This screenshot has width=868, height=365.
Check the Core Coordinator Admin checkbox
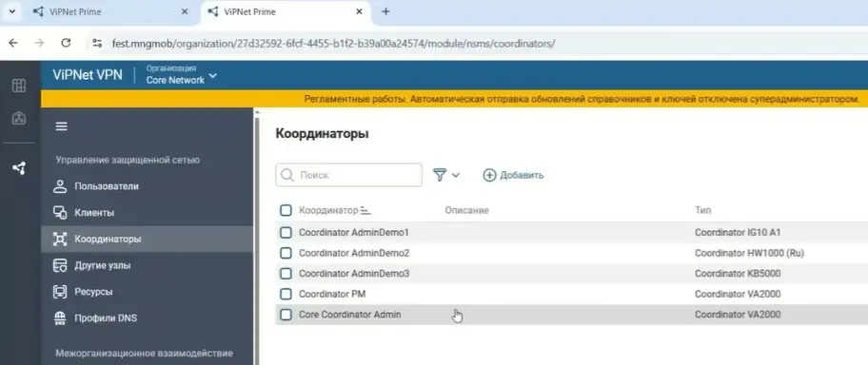[286, 315]
